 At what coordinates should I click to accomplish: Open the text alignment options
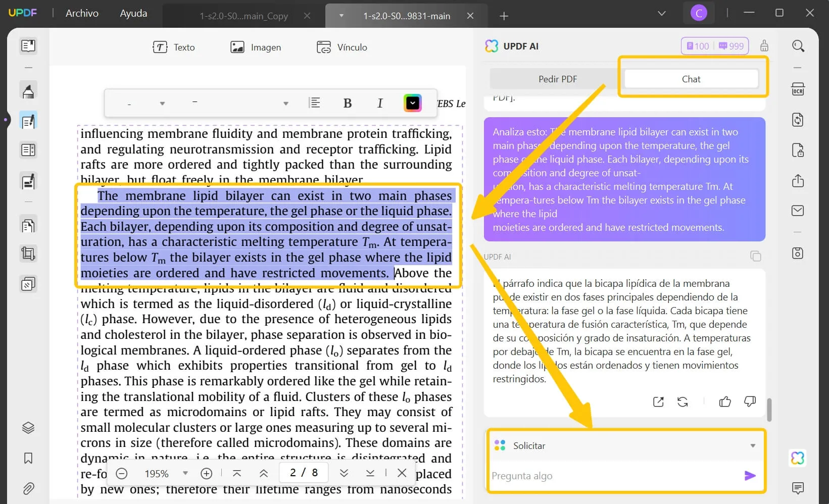pos(315,103)
